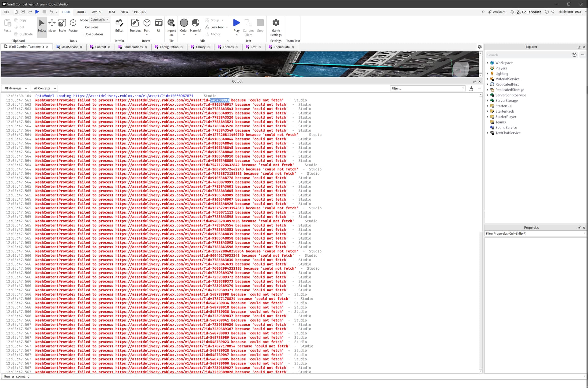Open the Toolbox
The image size is (588, 388).
tap(135, 26)
